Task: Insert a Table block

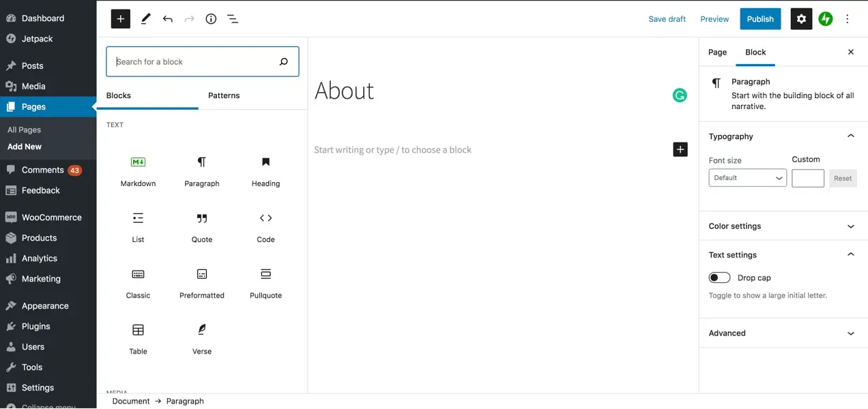Action: click(138, 339)
